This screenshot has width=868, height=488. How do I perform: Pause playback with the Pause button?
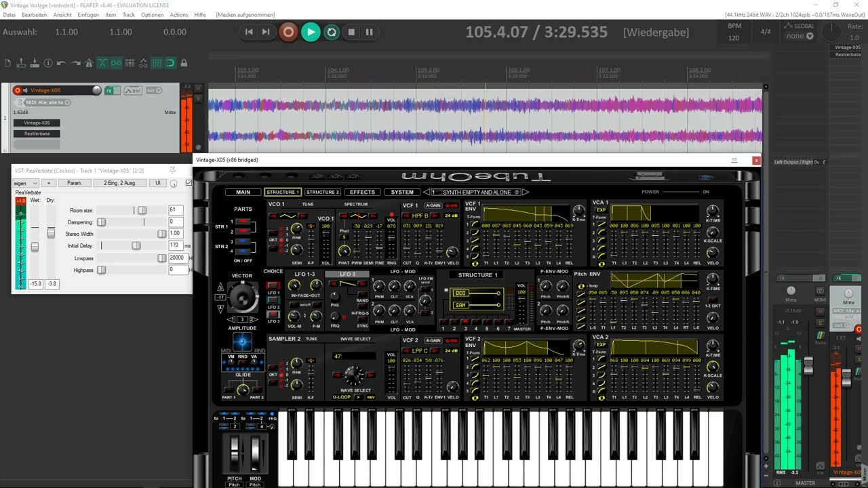pyautogui.click(x=369, y=32)
